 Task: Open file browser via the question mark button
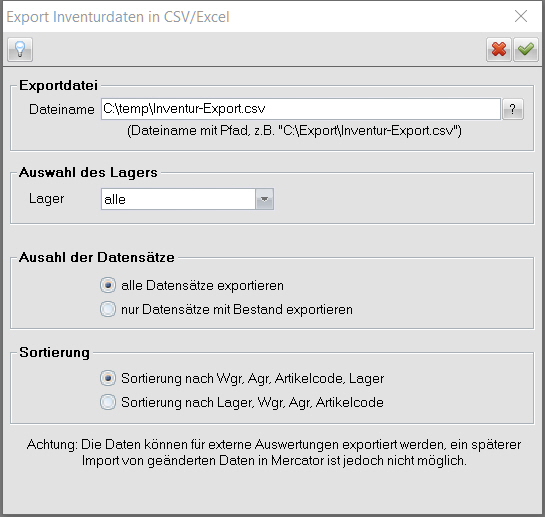pos(512,109)
